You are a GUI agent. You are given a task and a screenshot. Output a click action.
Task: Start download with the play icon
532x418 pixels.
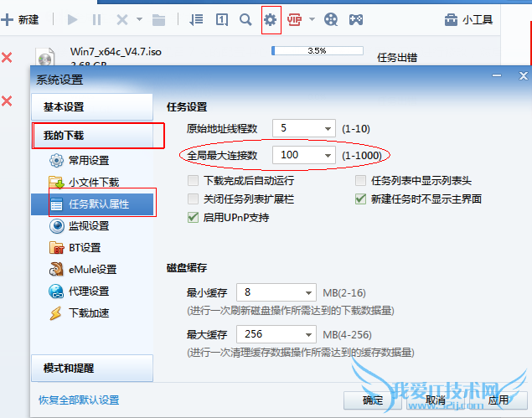(x=72, y=19)
